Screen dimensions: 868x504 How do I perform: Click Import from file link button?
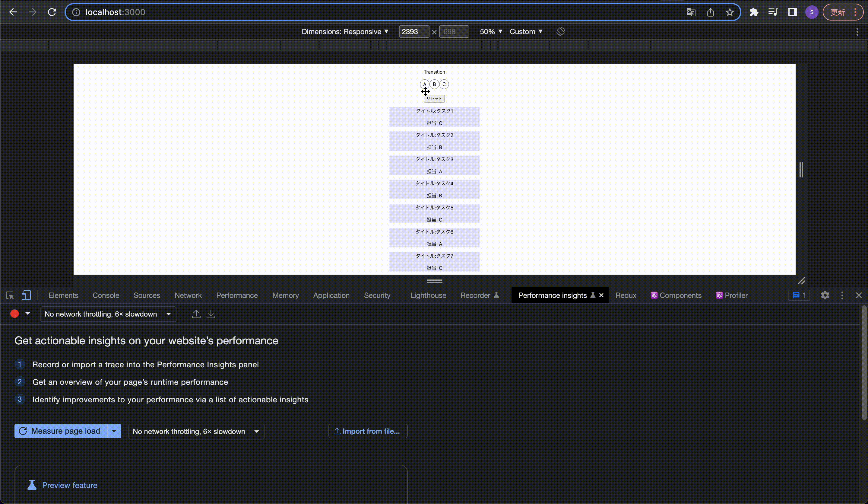(x=368, y=431)
